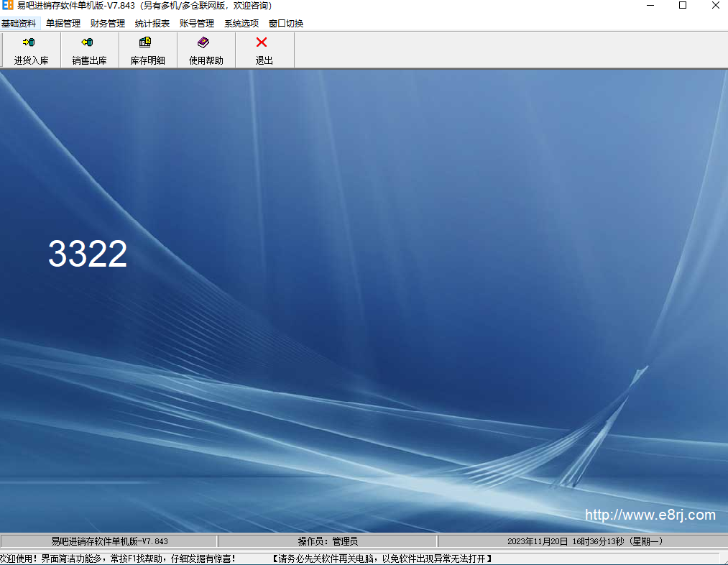Close the application window
The image size is (728, 565).
click(716, 6)
